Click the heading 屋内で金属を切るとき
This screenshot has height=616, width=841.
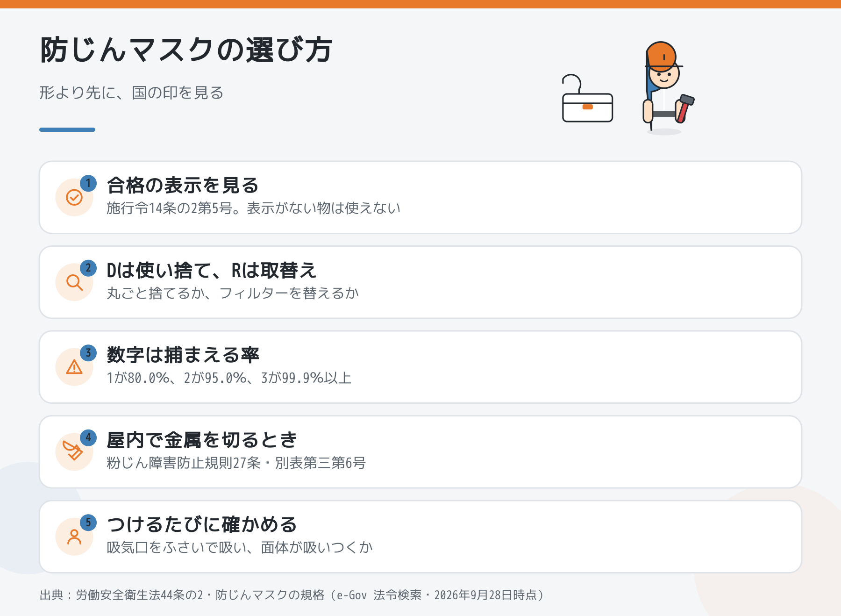pos(202,440)
